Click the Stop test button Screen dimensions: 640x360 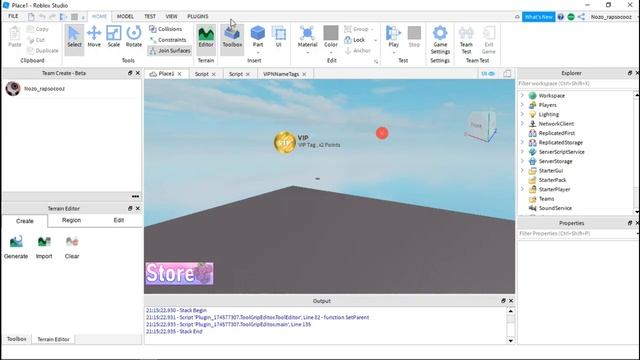[414, 36]
